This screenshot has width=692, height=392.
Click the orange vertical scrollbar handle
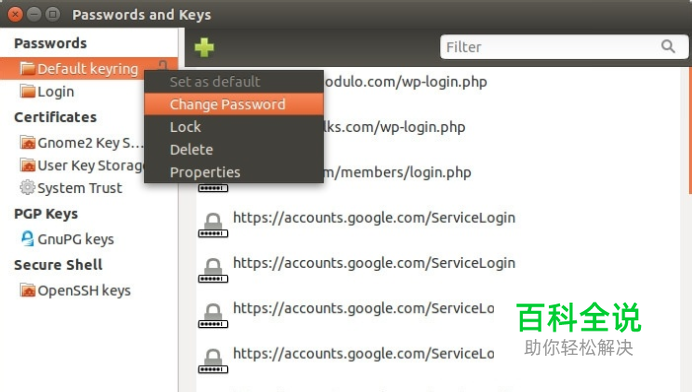[x=690, y=131]
